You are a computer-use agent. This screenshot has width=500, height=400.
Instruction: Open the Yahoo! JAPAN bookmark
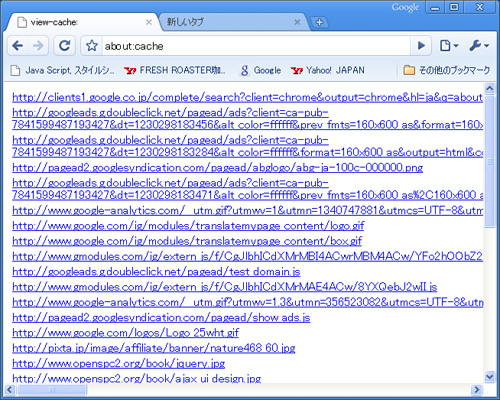pos(327,70)
